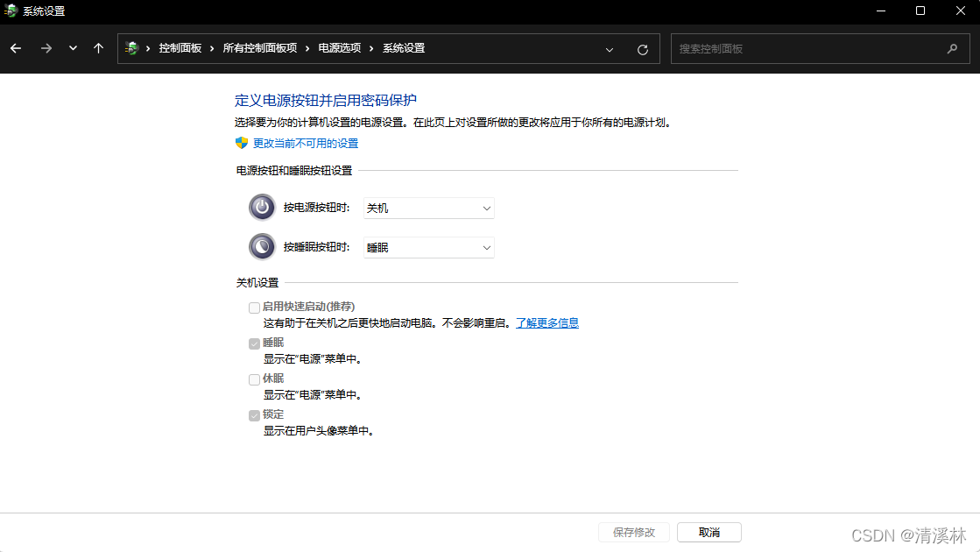Click the power button icon
The height and width of the screenshot is (552, 980).
pyautogui.click(x=262, y=208)
